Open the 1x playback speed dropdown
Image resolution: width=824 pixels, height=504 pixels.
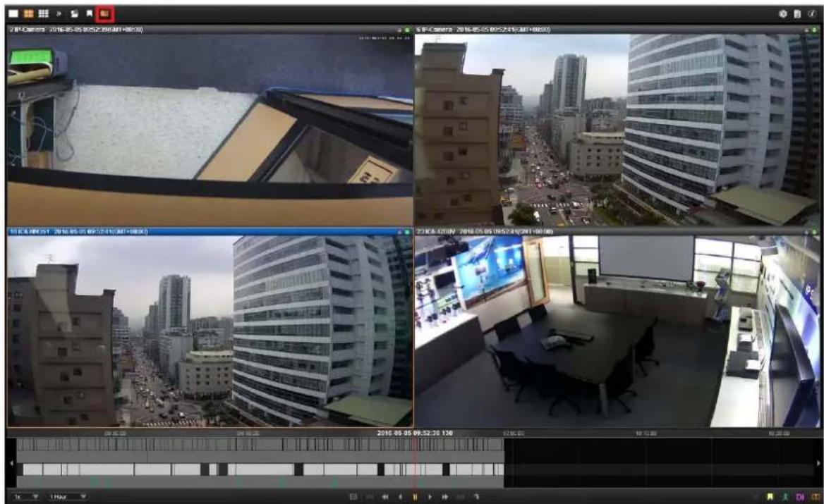coord(25,496)
